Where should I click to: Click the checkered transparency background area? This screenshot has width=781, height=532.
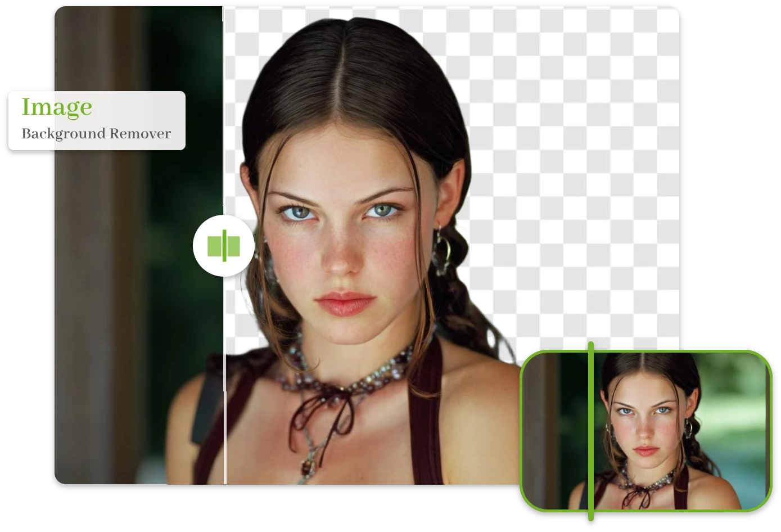[x=574, y=112]
